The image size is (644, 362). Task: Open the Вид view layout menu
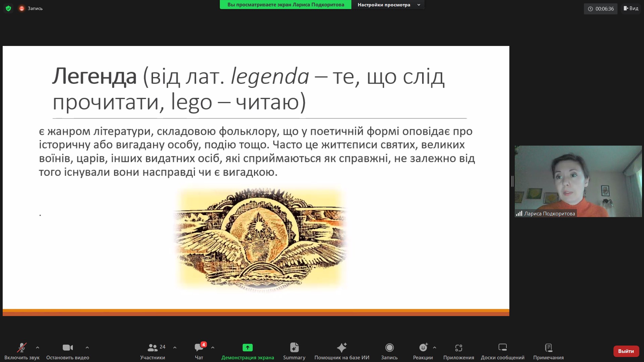click(x=631, y=8)
